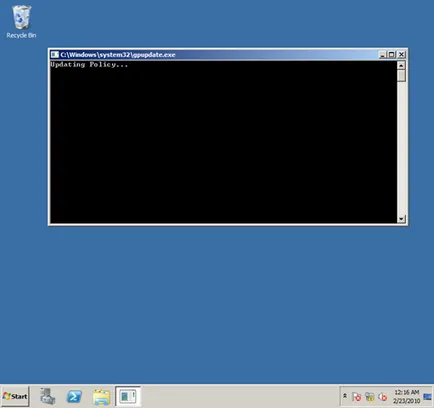This screenshot has width=434, height=408.
Task: Open Windows PowerShell from the taskbar
Action: coord(74,396)
